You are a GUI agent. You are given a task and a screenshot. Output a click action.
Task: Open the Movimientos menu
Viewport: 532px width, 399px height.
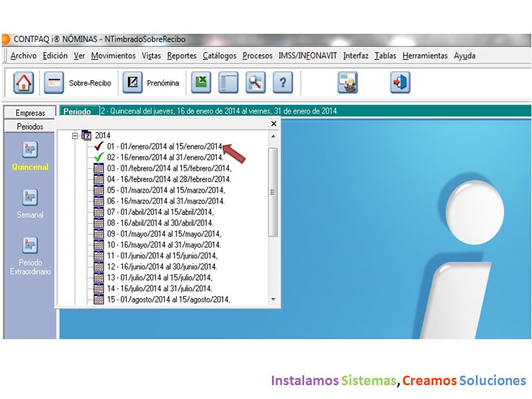coord(113,55)
